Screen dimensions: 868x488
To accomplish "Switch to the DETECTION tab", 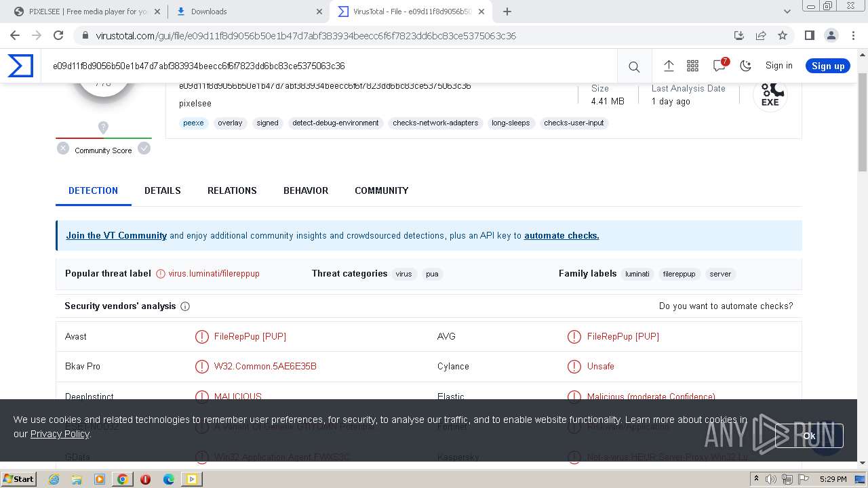I will 93,190.
